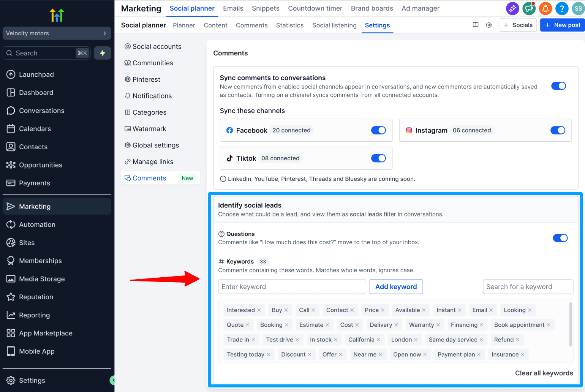Image resolution: width=585 pixels, height=392 pixels.
Task: Switch to the Emails tab
Action: coord(233,8)
